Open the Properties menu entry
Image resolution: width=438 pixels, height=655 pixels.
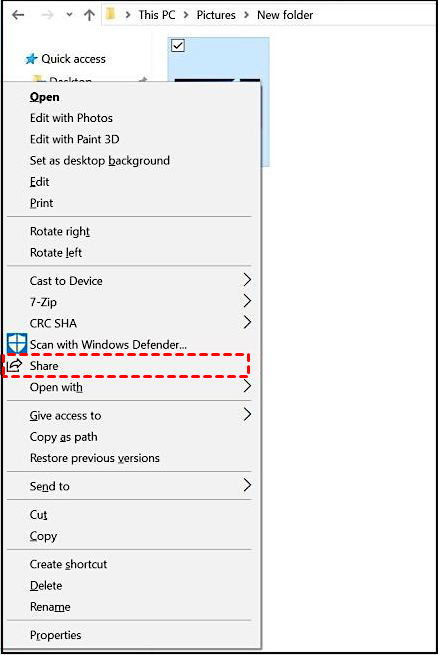coord(56,635)
